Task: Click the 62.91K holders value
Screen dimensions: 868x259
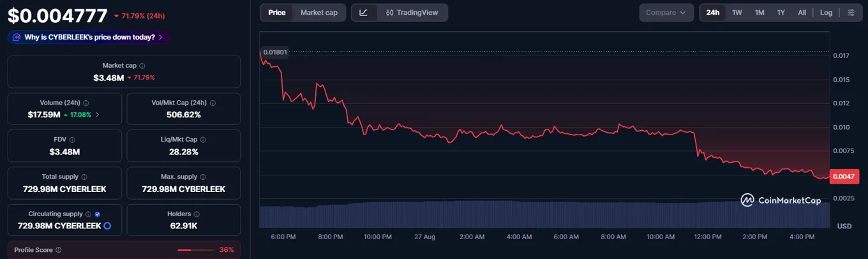Action: point(184,226)
